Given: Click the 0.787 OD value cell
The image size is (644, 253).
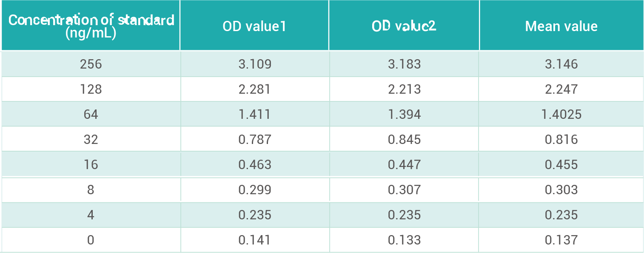Looking at the screenshot, I should (254, 139).
